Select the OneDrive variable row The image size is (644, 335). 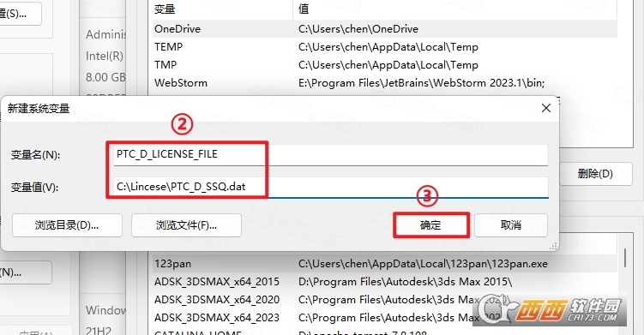[385, 29]
